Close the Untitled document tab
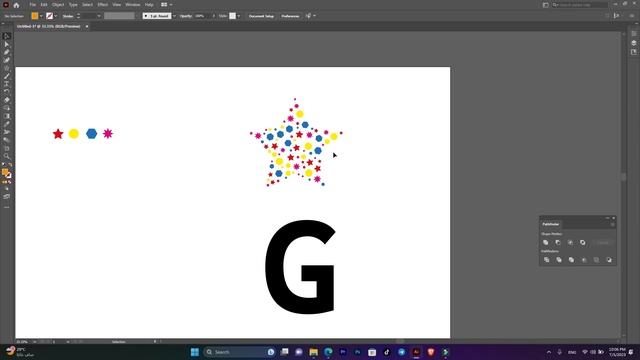 tap(87, 26)
